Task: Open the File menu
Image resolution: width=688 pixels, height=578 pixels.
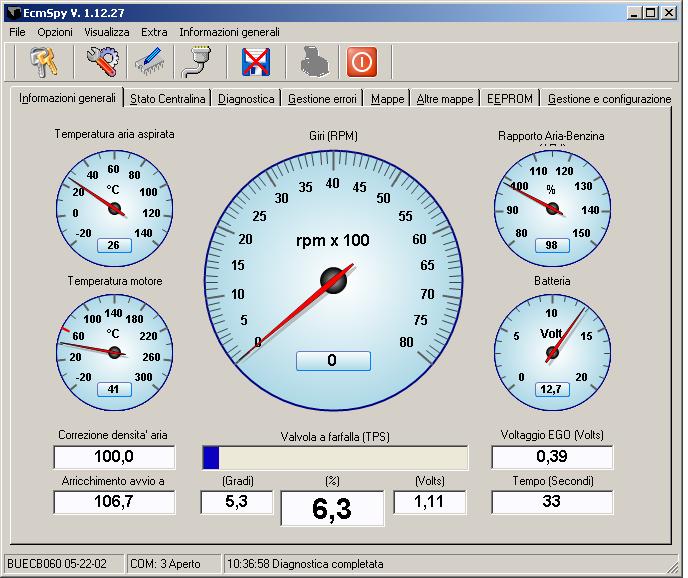Action: point(17,32)
